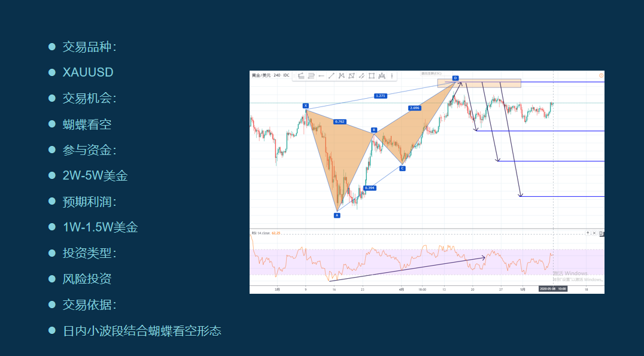Click the 1W-1.5W美金 bullet text
Image resolution: width=644 pixels, height=356 pixels.
click(x=100, y=227)
